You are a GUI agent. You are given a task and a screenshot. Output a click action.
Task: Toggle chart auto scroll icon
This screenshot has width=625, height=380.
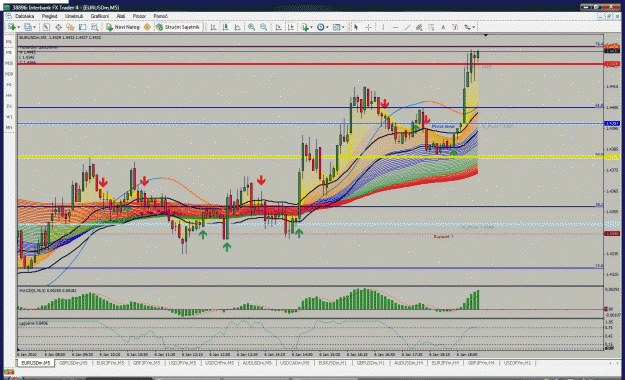coord(278,27)
